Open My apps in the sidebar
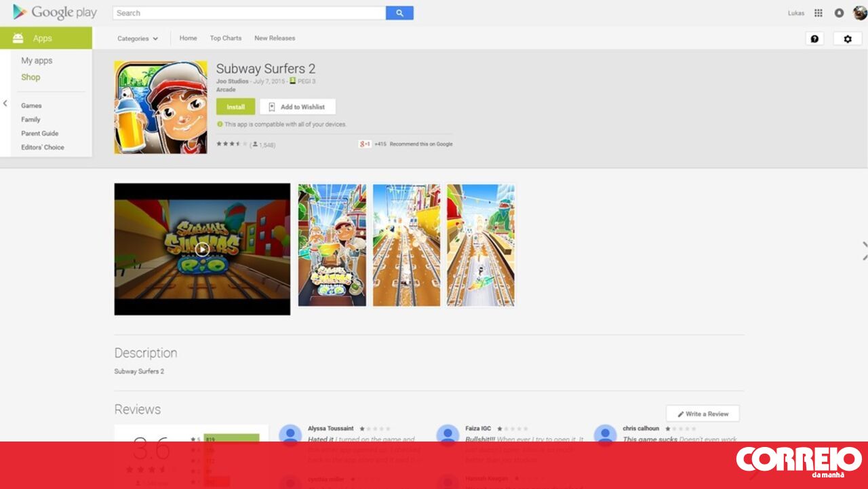Image resolution: width=868 pixels, height=489 pixels. point(37,61)
